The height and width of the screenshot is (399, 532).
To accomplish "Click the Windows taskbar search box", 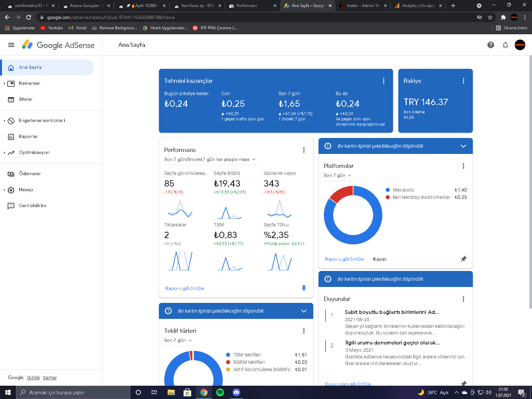I will click(73, 392).
